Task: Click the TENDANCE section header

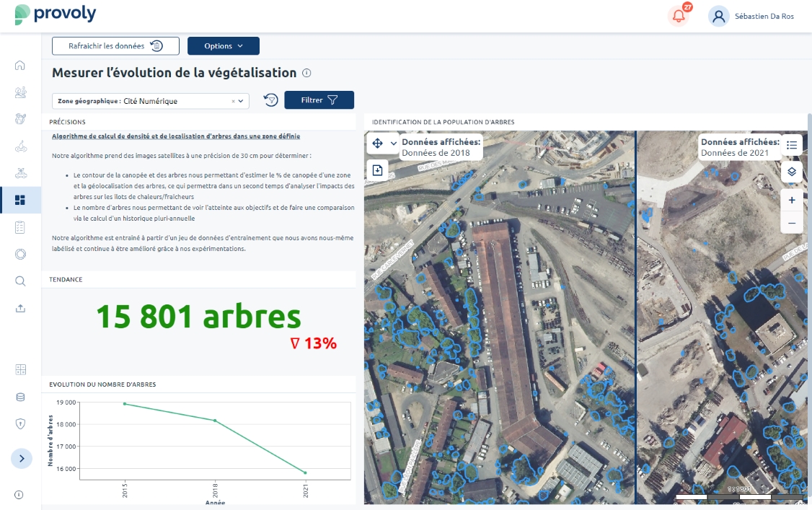Action: pos(66,280)
